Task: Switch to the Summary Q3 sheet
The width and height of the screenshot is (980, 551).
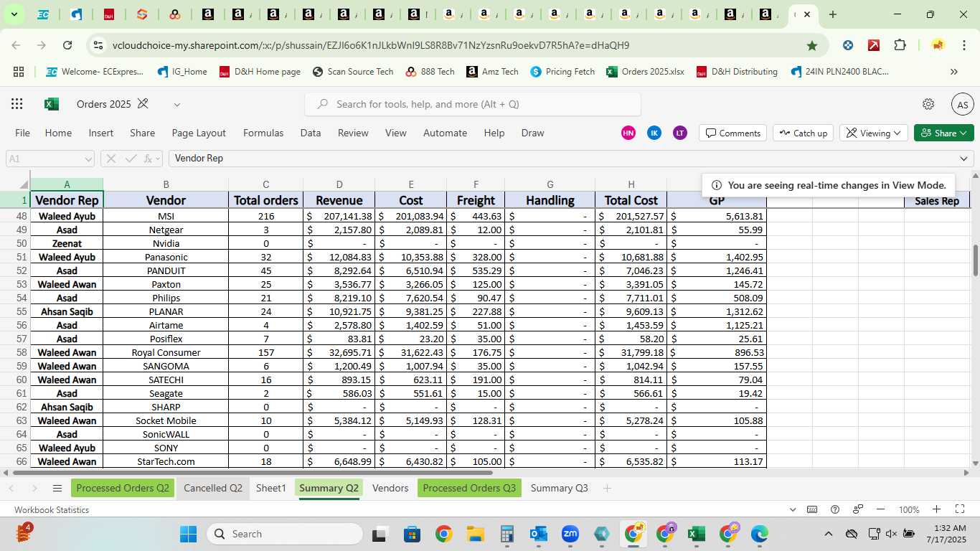Action: [x=559, y=488]
